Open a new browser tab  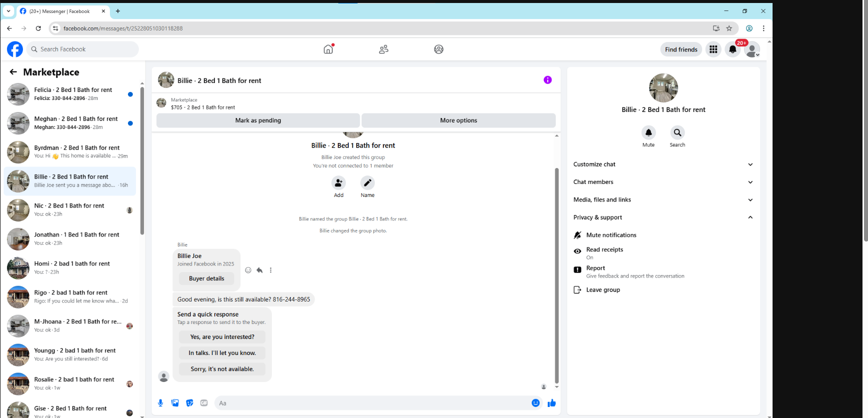click(118, 11)
